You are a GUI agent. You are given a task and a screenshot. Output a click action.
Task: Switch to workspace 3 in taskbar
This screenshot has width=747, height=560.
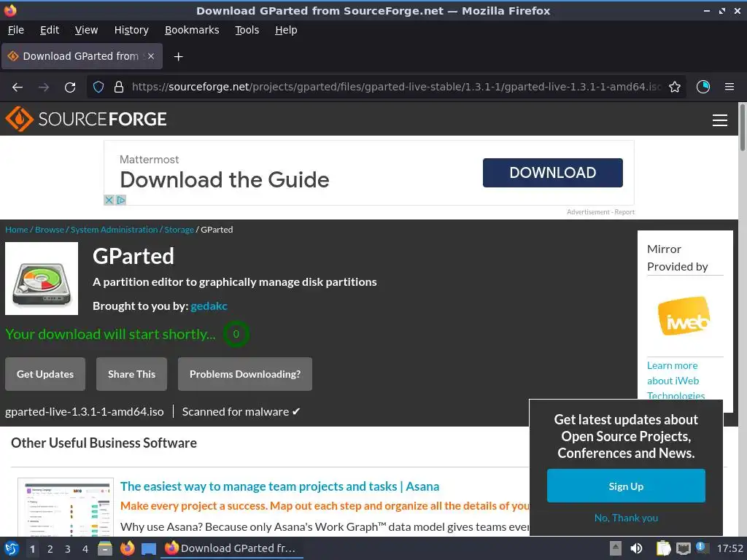(x=68, y=549)
